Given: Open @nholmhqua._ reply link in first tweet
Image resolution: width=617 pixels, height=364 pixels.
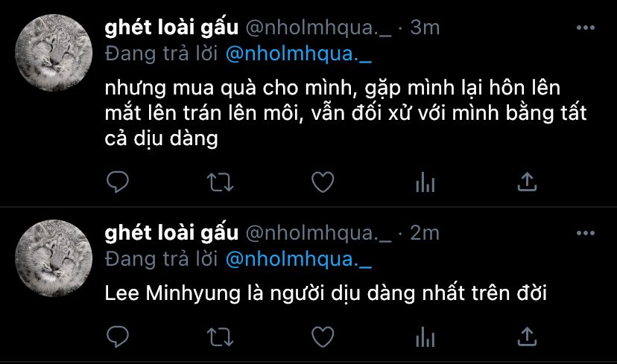Looking at the screenshot, I should pyautogui.click(x=299, y=54).
